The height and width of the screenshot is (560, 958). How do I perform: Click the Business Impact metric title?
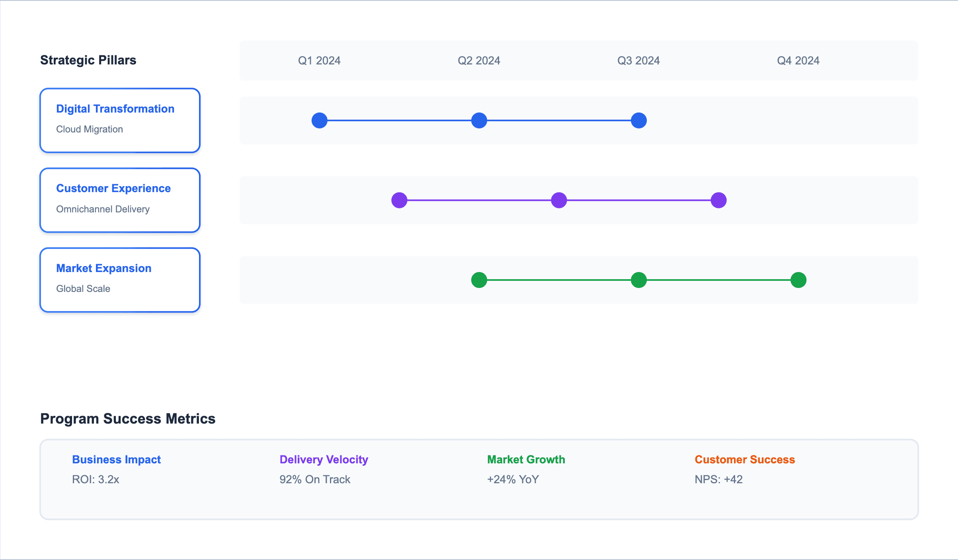[x=116, y=459]
